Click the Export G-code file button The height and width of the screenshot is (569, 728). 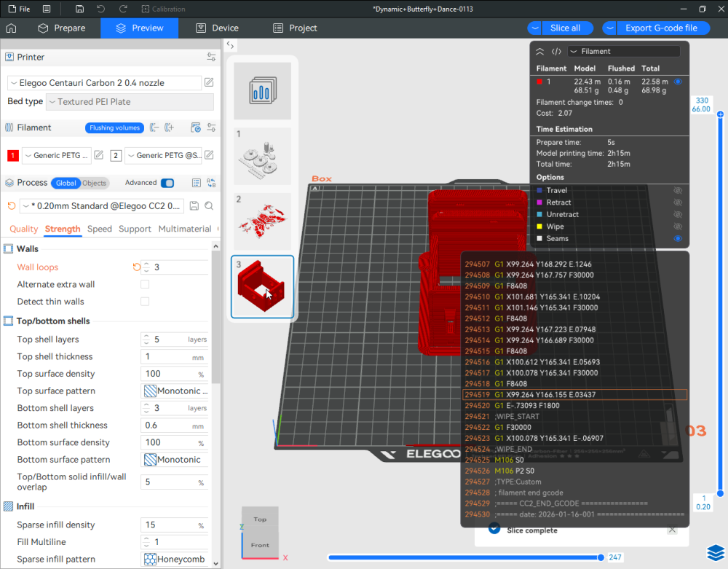coord(660,28)
